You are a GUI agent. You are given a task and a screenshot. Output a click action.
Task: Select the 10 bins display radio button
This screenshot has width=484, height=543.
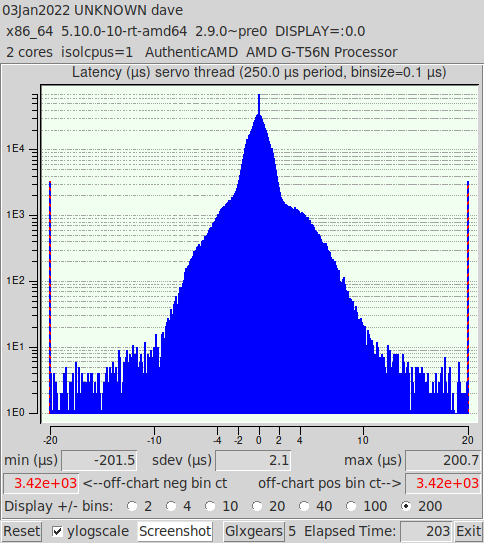(x=210, y=506)
